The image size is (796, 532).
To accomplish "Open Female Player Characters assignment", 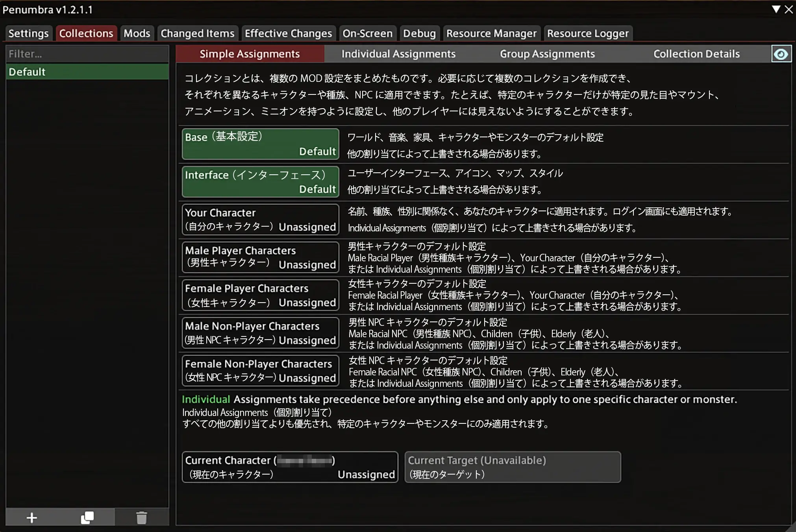I will tap(260, 295).
